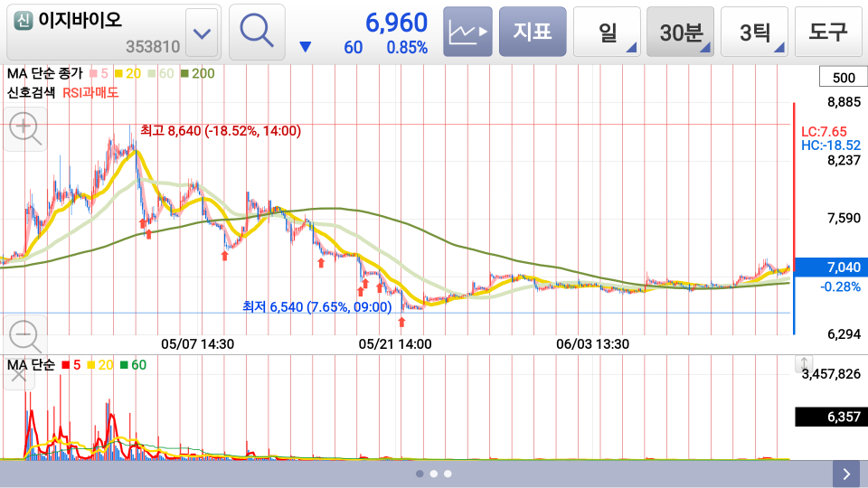
Task: Tap the MA 20 yellow legend swatch
Action: point(118,73)
